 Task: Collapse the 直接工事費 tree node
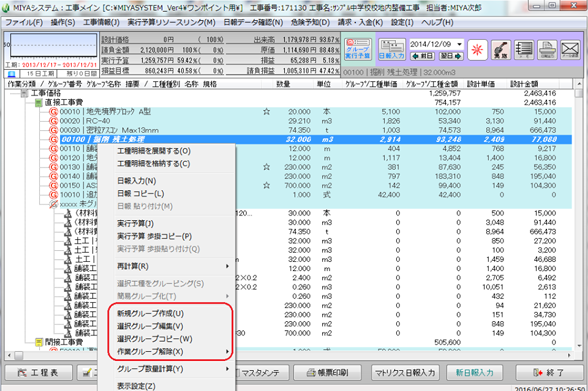click(39, 102)
